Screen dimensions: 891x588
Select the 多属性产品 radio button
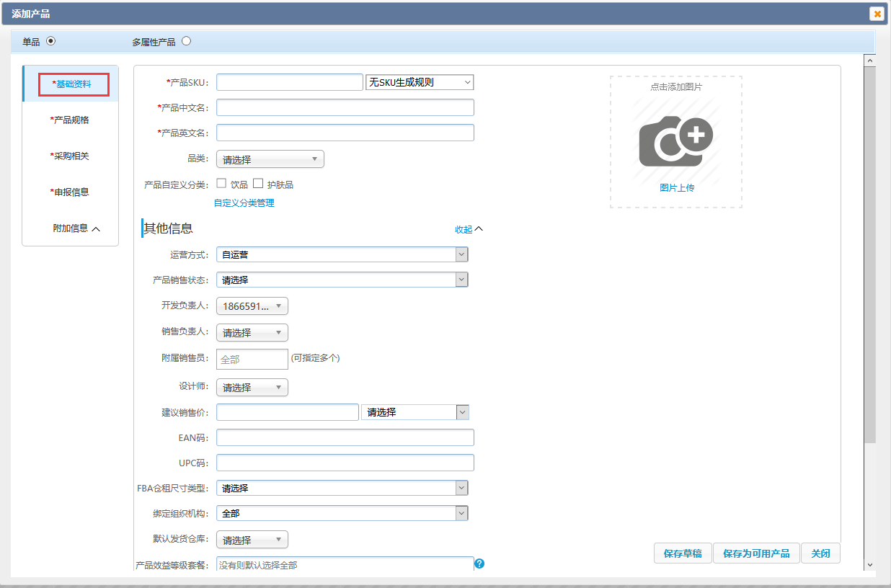[187, 41]
